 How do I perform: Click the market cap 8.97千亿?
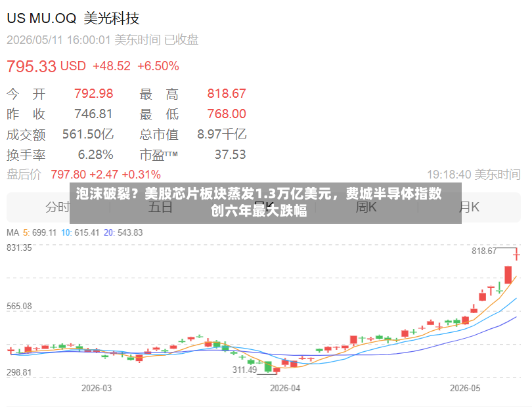222,135
